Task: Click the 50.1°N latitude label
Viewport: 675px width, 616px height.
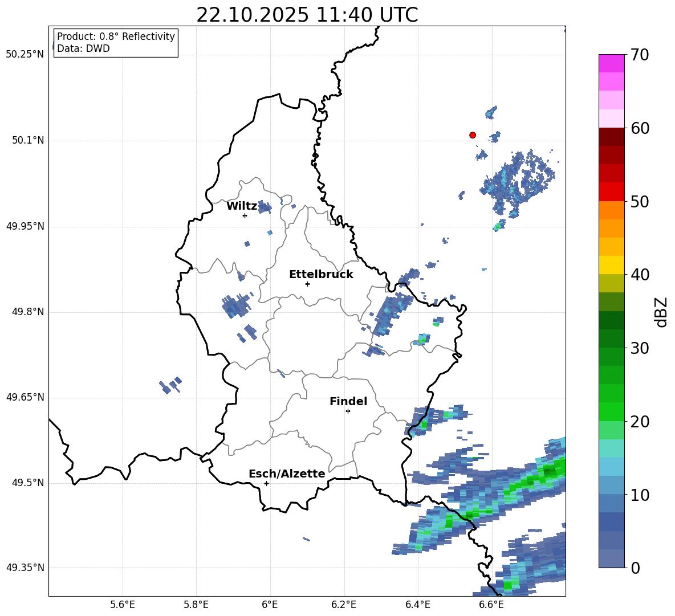Action: [x=29, y=141]
